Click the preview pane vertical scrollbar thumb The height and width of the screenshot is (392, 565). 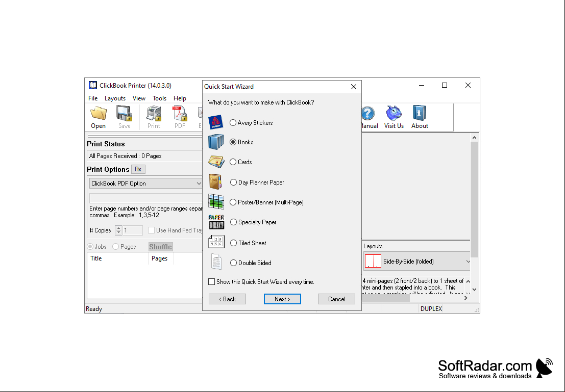click(x=474, y=199)
